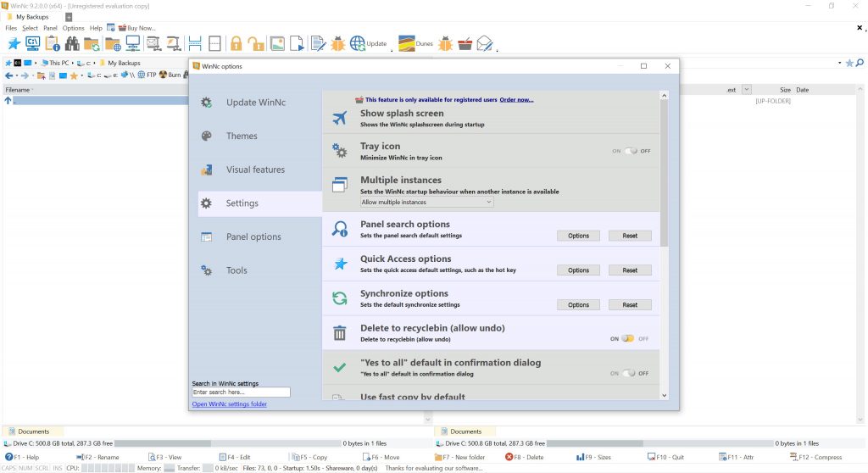Click the horizontal split panel icon
This screenshot has width=868, height=473.
195,44
